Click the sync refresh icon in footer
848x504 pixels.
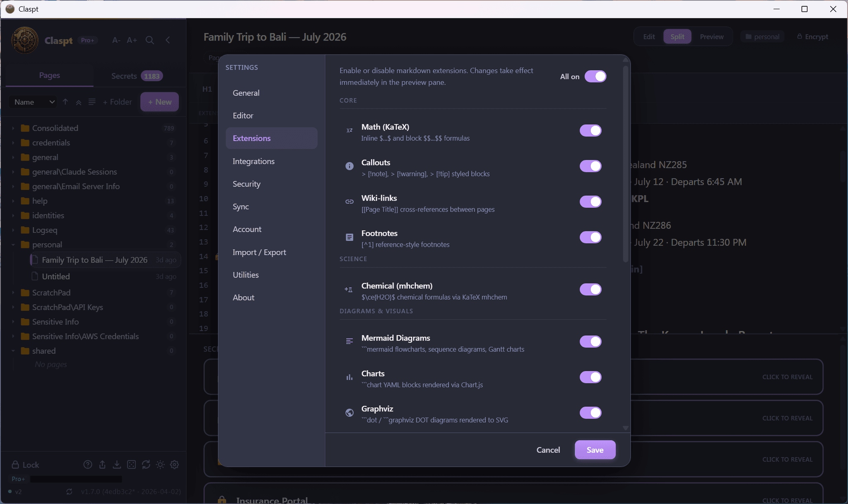pos(146,465)
